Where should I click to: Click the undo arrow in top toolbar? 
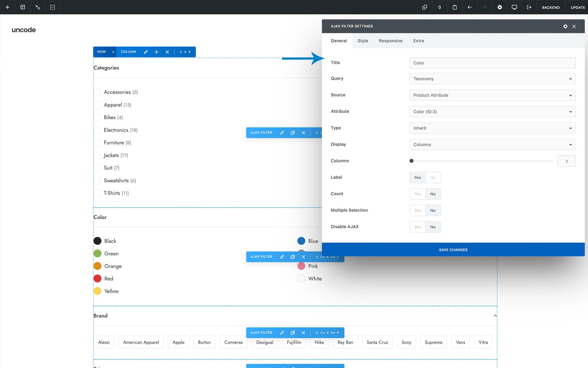(x=469, y=7)
